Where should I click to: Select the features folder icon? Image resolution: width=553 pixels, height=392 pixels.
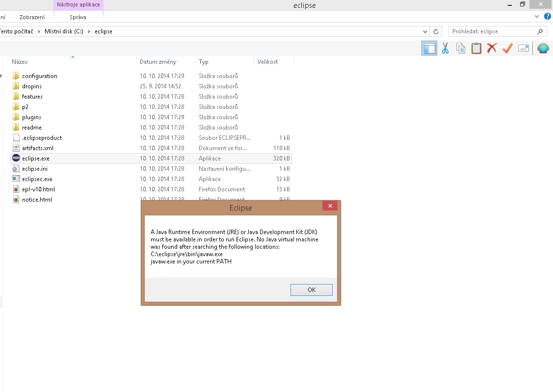click(16, 96)
